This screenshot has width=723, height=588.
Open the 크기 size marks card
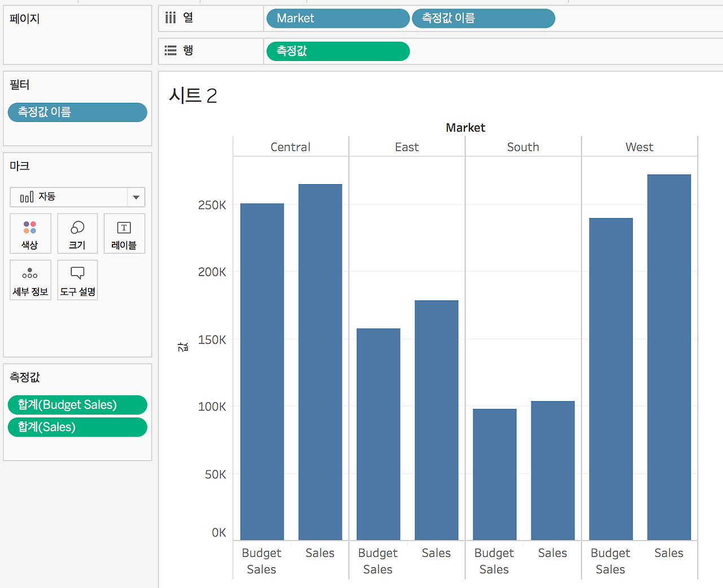pyautogui.click(x=77, y=233)
